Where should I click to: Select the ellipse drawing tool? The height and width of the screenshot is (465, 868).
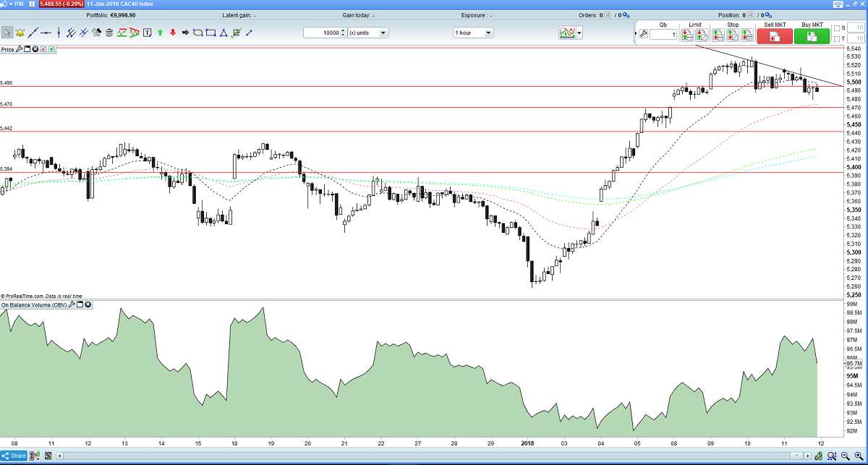tap(197, 33)
